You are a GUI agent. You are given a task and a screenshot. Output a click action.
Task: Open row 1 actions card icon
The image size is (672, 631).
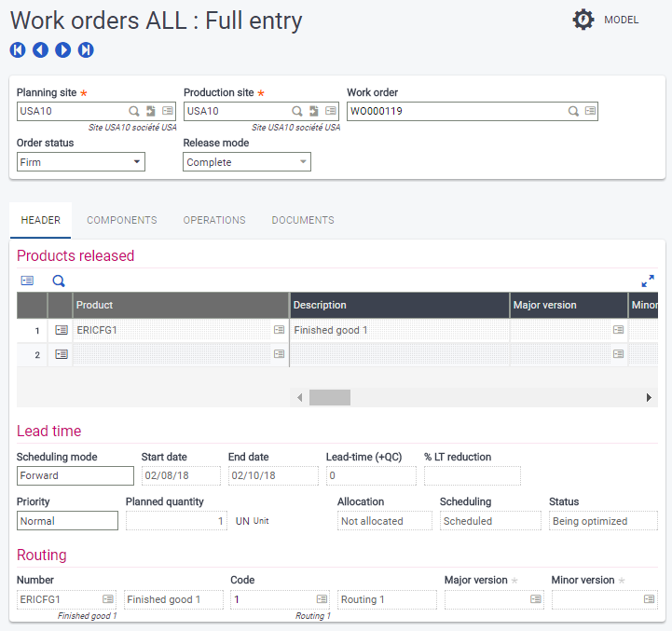tap(61, 330)
